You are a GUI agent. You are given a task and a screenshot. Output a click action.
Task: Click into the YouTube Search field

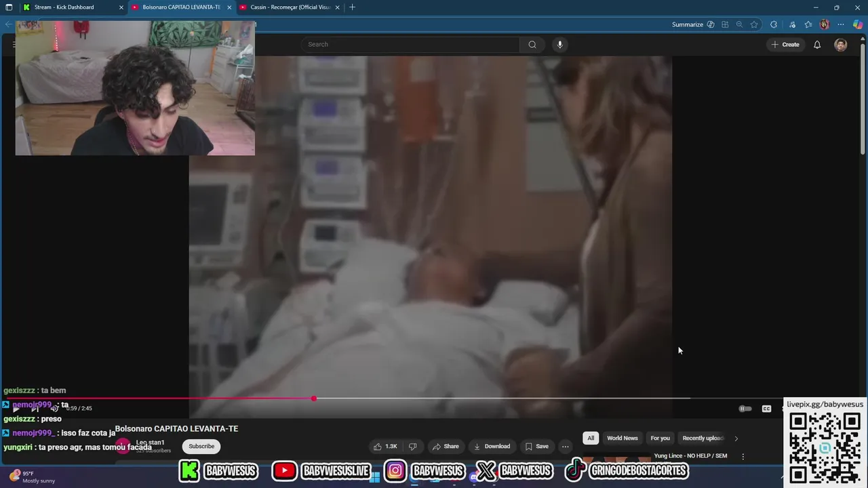pos(410,45)
